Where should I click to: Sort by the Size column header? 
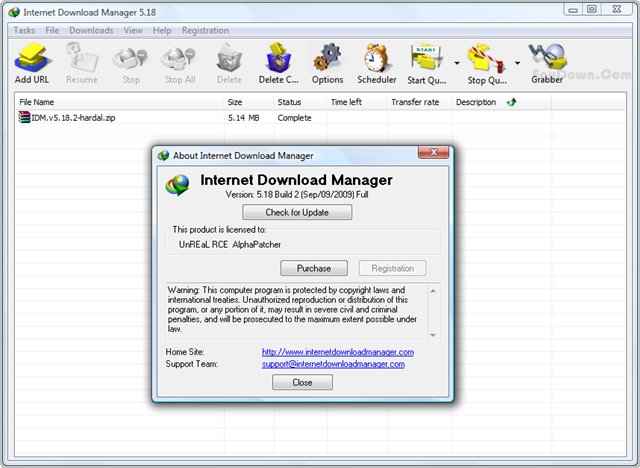click(x=249, y=102)
